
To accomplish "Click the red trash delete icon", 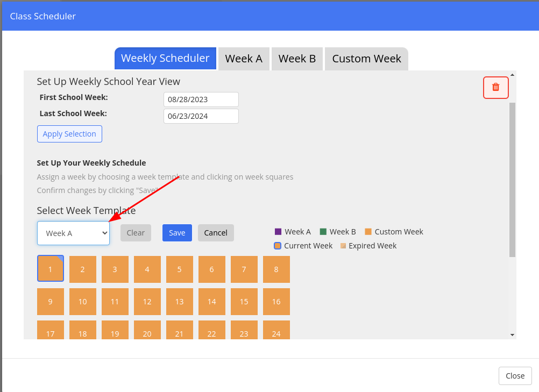I will pos(495,87).
